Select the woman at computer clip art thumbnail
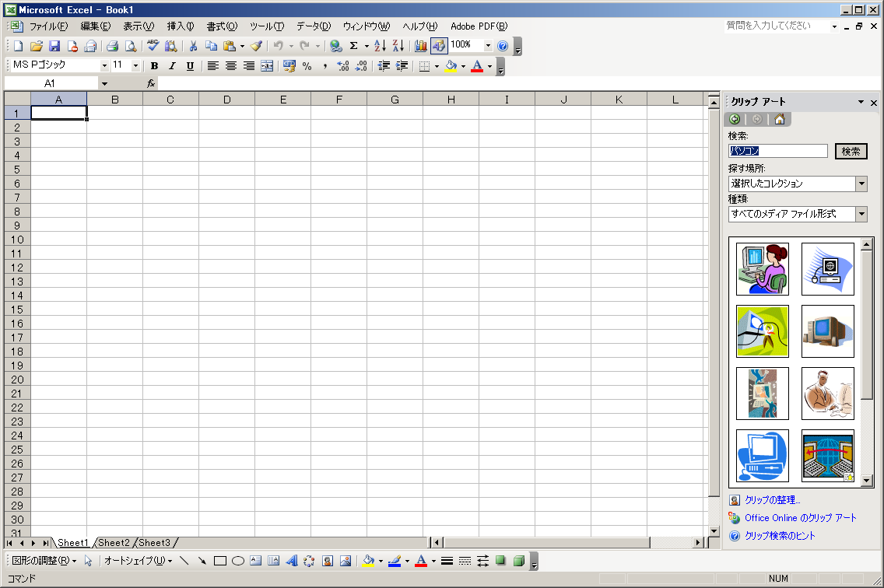 coord(763,269)
